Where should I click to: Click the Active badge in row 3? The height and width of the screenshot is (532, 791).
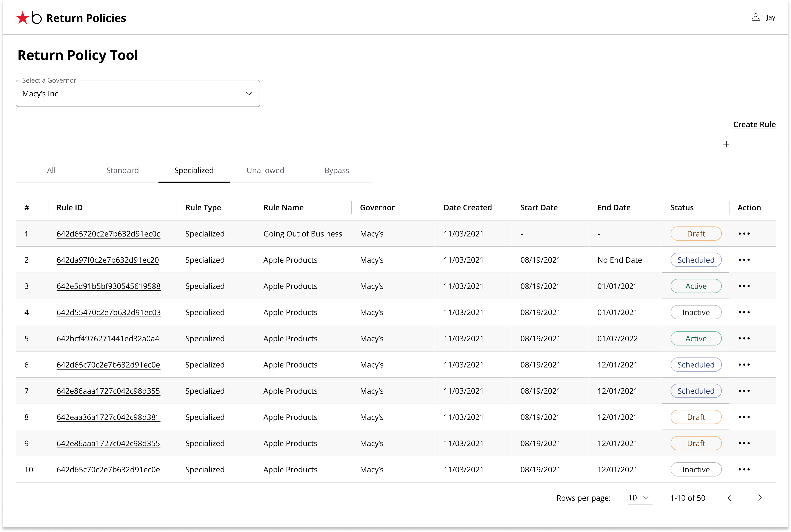coord(696,286)
